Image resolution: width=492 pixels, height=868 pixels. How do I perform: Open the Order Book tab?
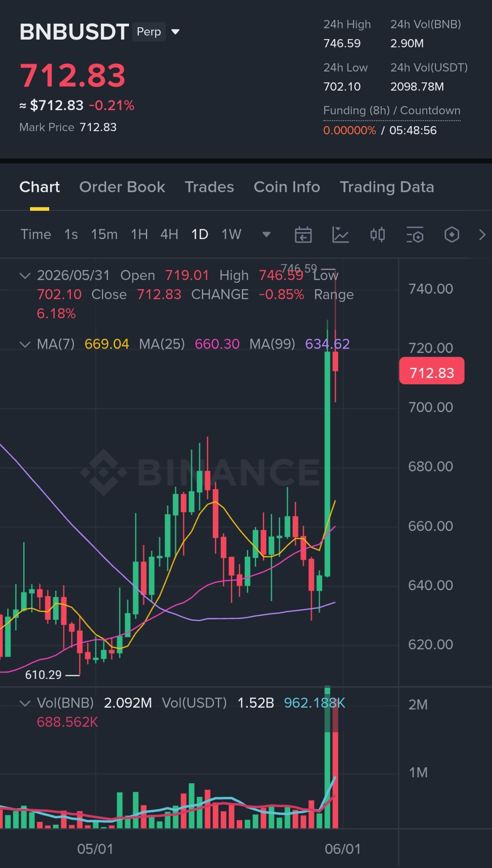[122, 187]
